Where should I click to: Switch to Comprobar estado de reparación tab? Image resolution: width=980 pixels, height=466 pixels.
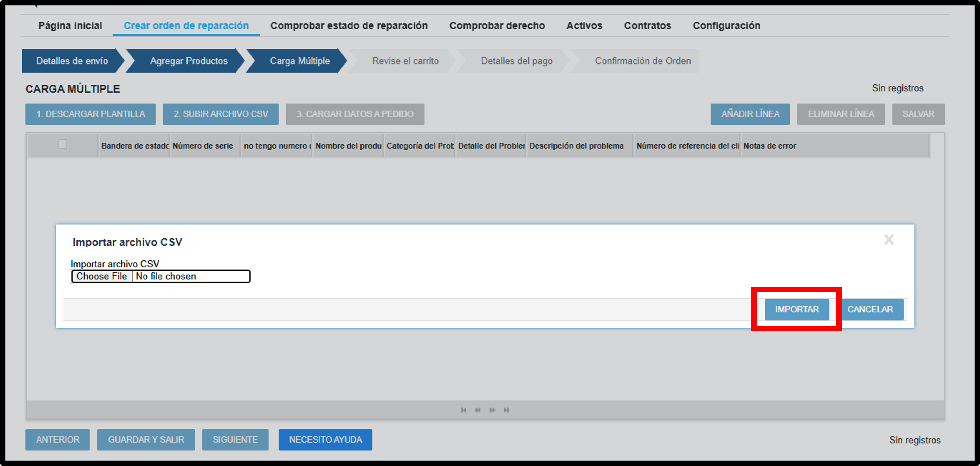point(349,25)
